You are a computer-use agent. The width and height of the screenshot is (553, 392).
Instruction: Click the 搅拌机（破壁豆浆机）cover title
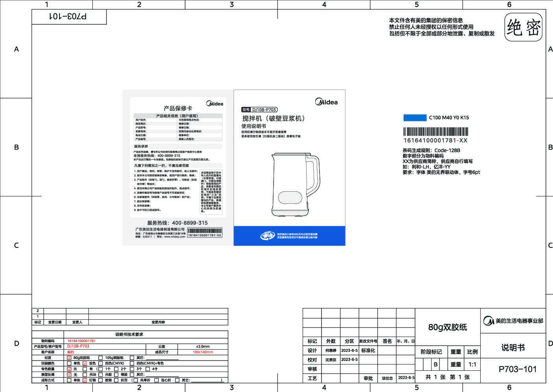coord(274,118)
